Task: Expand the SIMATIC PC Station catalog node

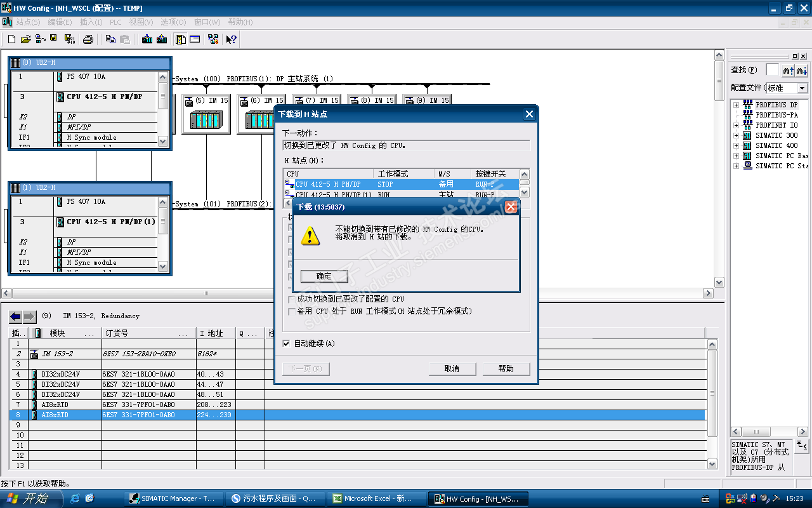Action: tap(736, 166)
